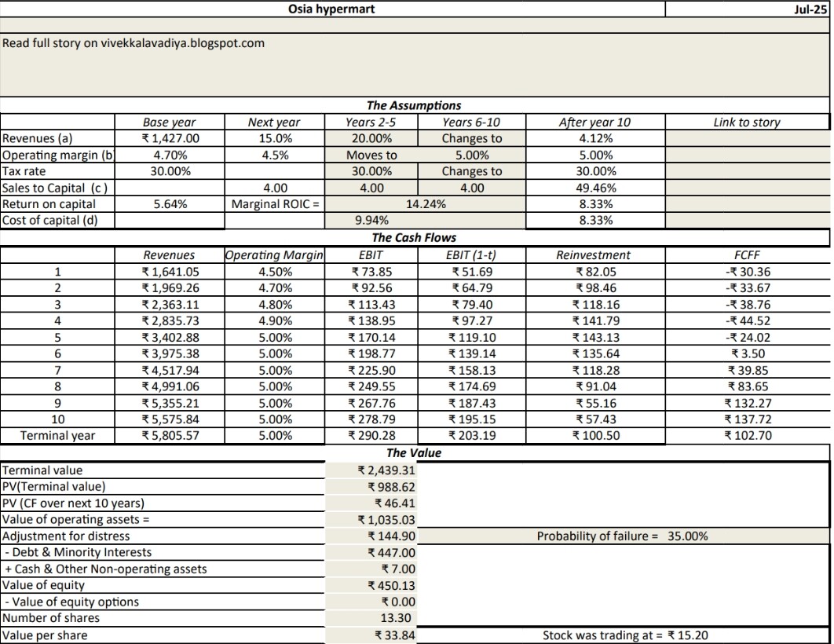Click the 'Terminal year' row label
This screenshot has height=644, width=834.
click(57, 436)
